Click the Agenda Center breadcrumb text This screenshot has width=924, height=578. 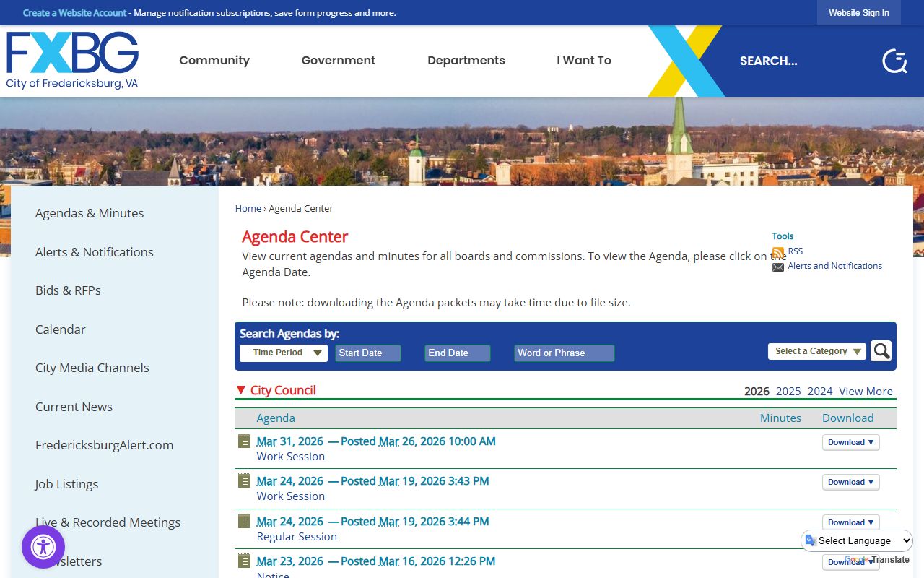[301, 208]
